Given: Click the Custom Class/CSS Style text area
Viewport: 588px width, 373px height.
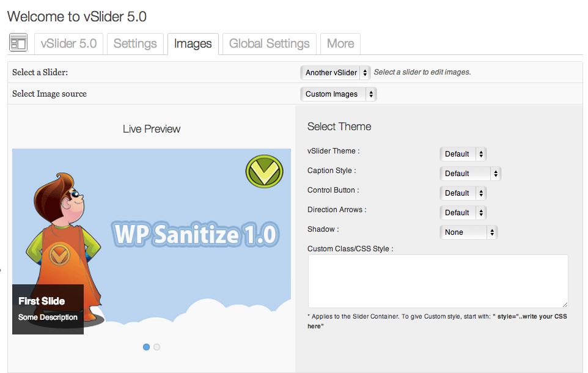Looking at the screenshot, I should pyautogui.click(x=438, y=281).
